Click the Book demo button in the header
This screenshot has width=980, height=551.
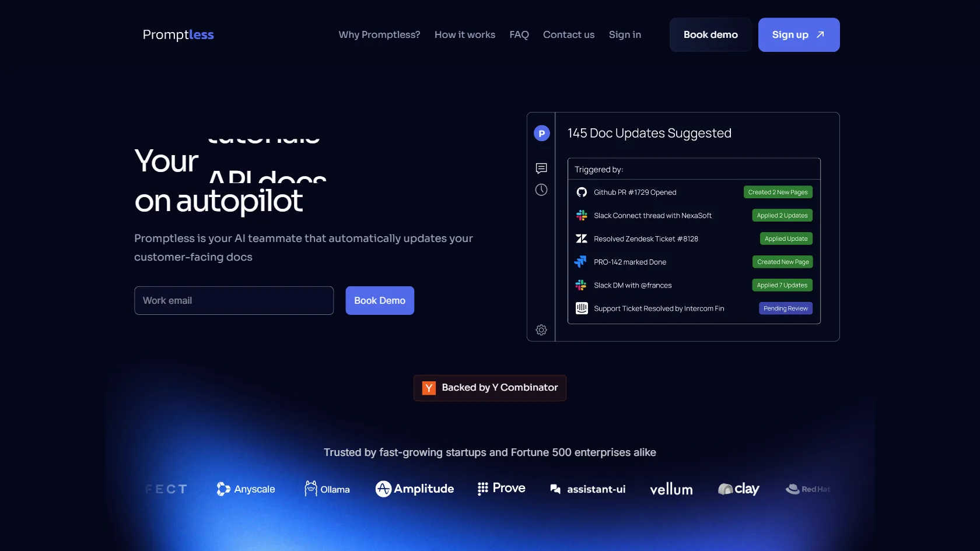(710, 34)
